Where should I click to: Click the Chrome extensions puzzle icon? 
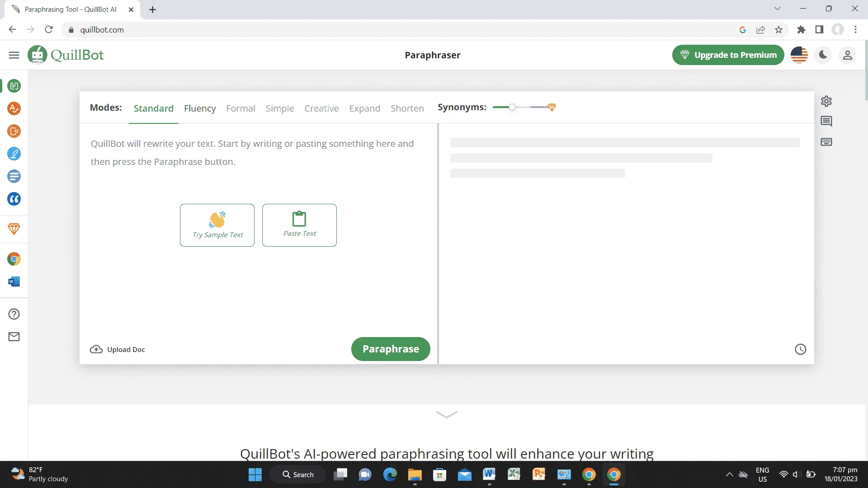point(801,30)
